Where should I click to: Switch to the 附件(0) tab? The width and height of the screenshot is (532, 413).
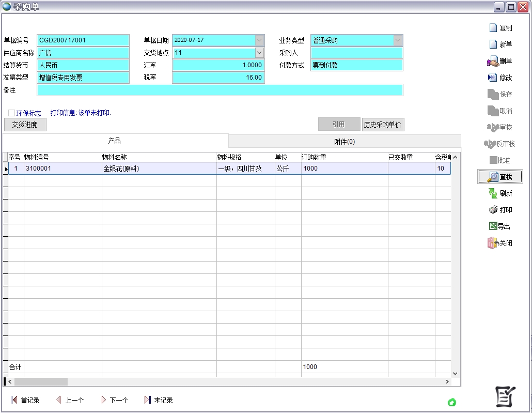click(x=345, y=142)
